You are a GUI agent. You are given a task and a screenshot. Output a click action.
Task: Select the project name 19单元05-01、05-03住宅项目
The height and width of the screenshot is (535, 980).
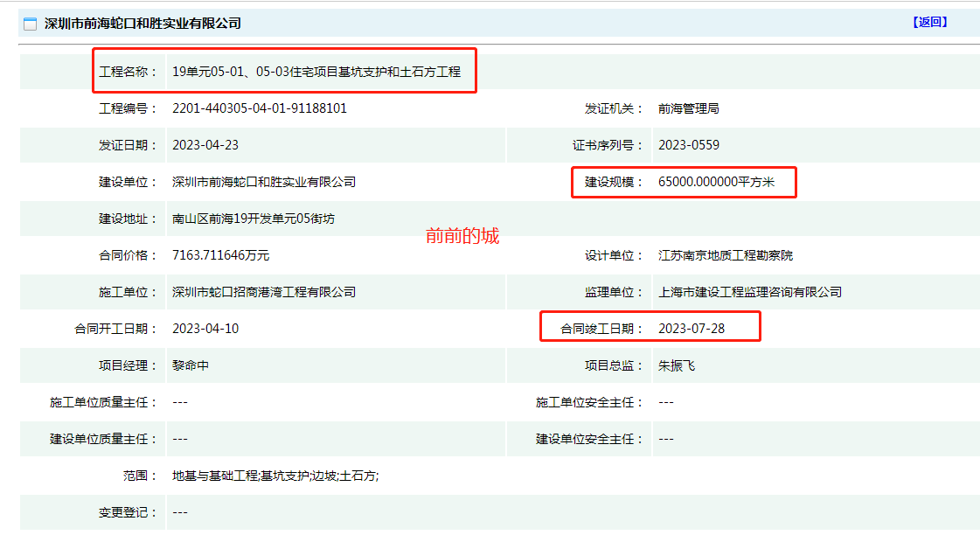[255, 72]
